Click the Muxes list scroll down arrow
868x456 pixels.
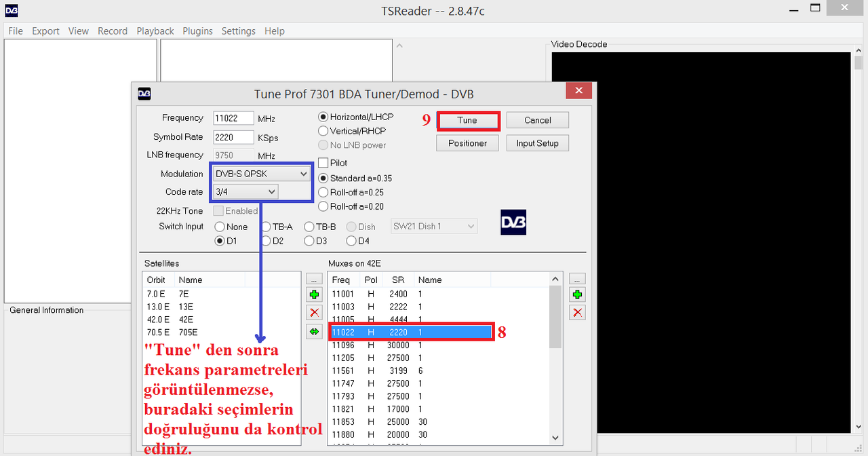pos(555,438)
